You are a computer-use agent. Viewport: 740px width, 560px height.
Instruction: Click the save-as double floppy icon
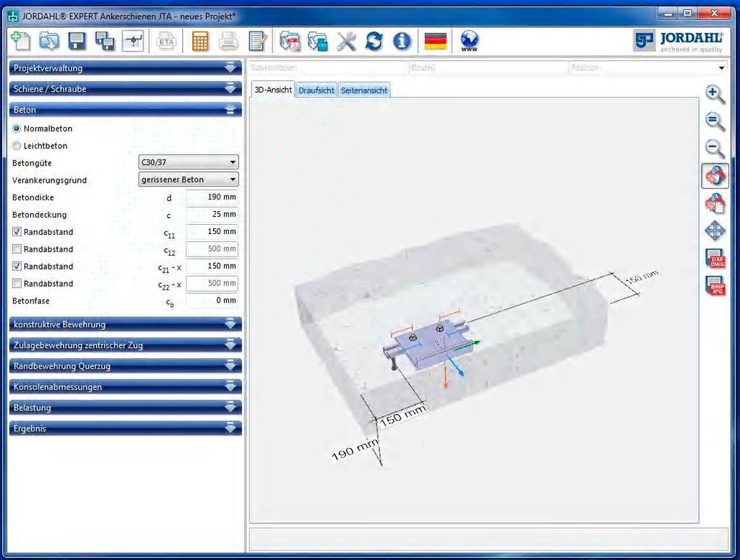105,41
